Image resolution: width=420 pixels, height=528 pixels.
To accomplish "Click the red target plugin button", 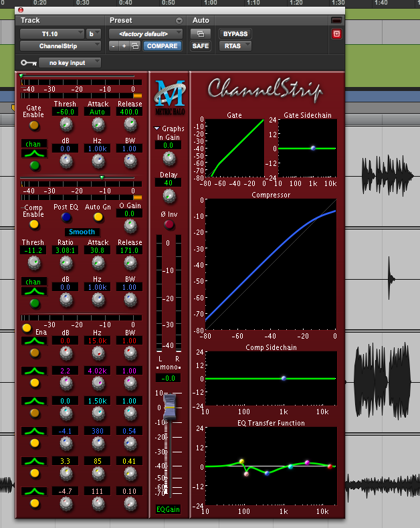I will click(x=336, y=34).
